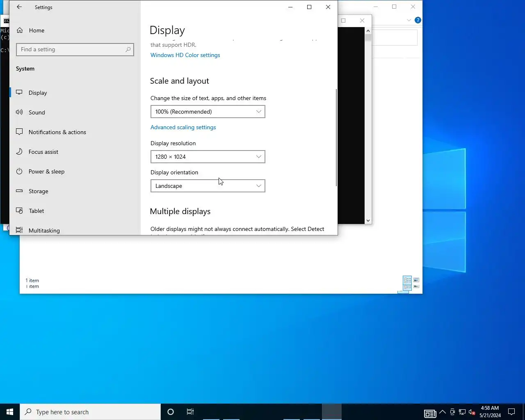Screen dimensions: 525x420
Task: Open Windows HD Color settings link
Action: pos(185,55)
